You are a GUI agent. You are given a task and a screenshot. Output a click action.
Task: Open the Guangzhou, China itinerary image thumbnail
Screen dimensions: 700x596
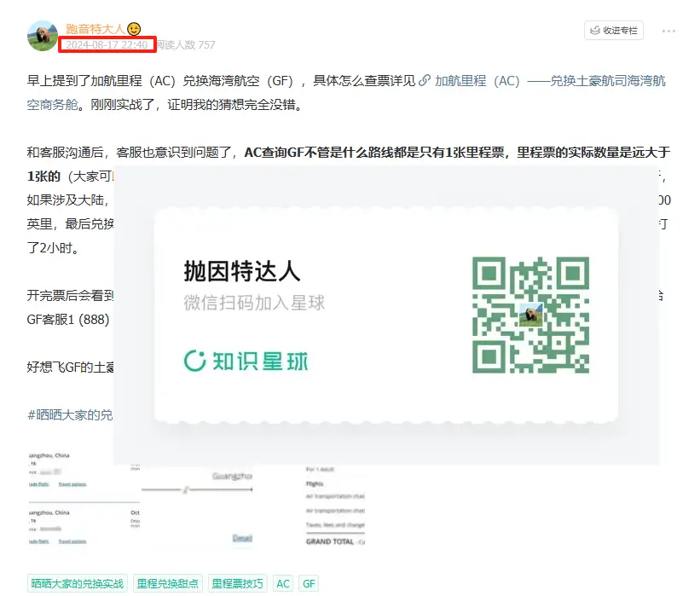coord(84,499)
